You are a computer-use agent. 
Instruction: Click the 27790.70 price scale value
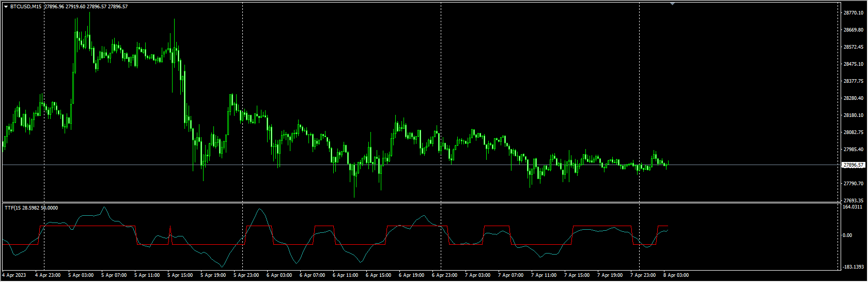coord(854,184)
